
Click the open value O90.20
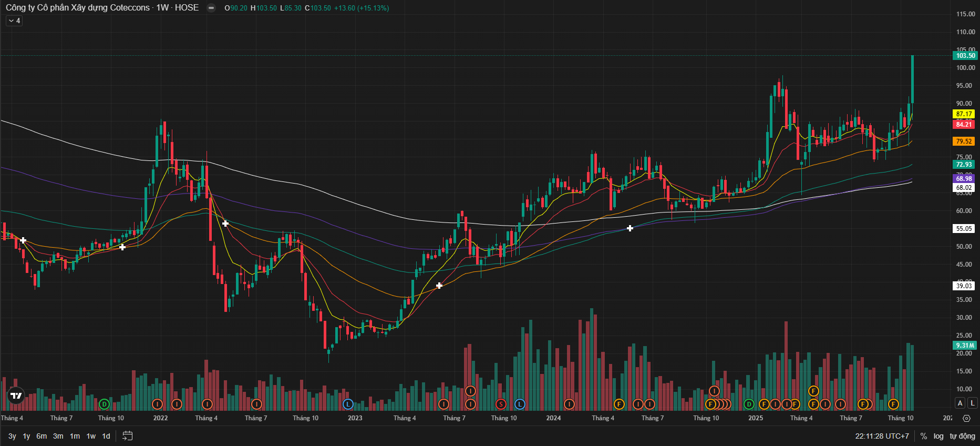pyautogui.click(x=236, y=8)
